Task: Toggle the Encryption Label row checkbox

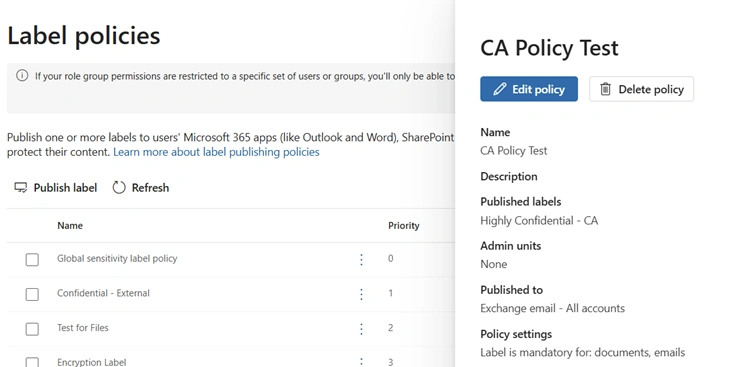Action: click(32, 362)
